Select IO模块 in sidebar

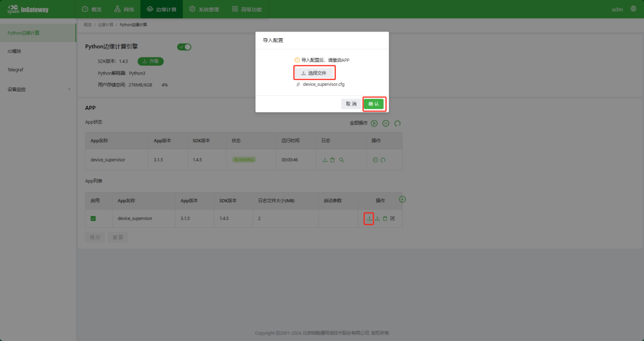38,51
